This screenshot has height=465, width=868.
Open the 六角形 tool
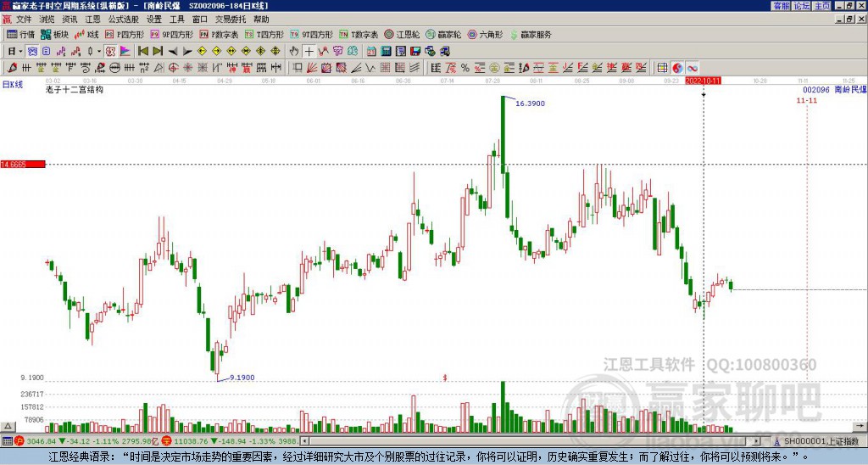[x=485, y=34]
